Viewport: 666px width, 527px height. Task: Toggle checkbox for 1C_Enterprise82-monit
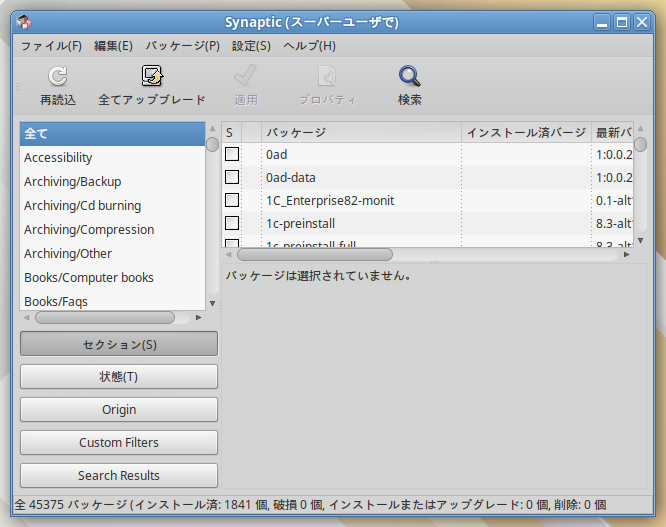coord(232,200)
